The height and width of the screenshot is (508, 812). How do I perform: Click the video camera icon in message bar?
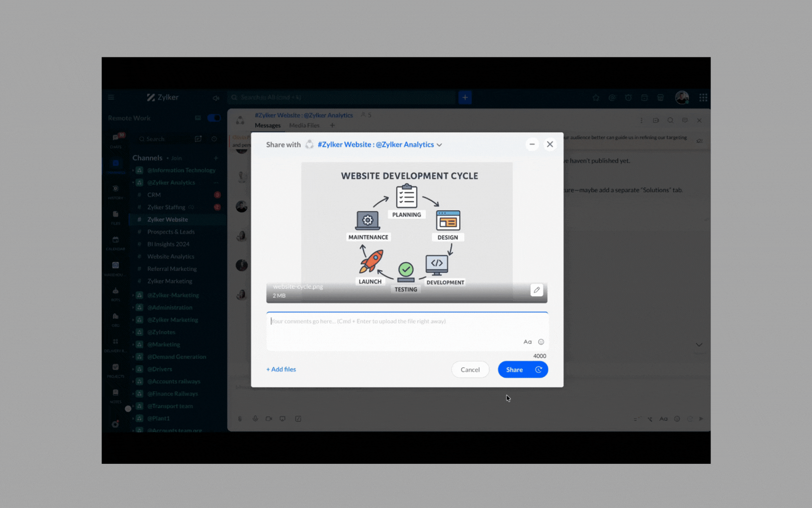[x=269, y=419]
